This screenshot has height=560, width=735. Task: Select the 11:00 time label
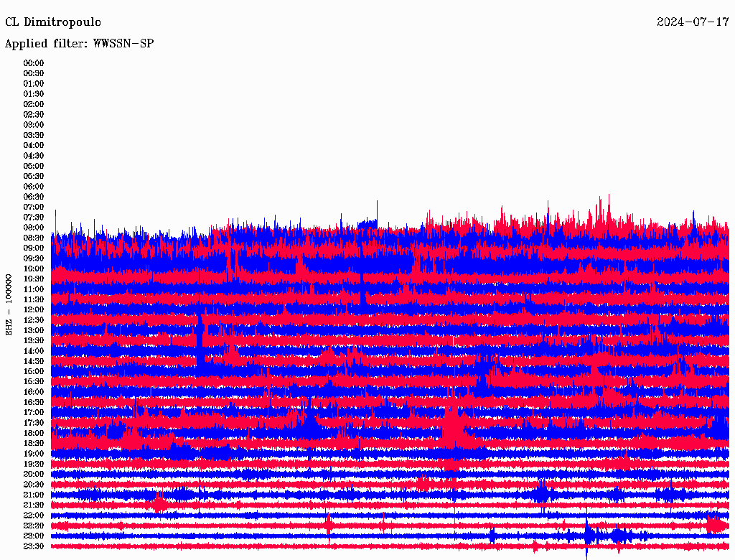34,289
